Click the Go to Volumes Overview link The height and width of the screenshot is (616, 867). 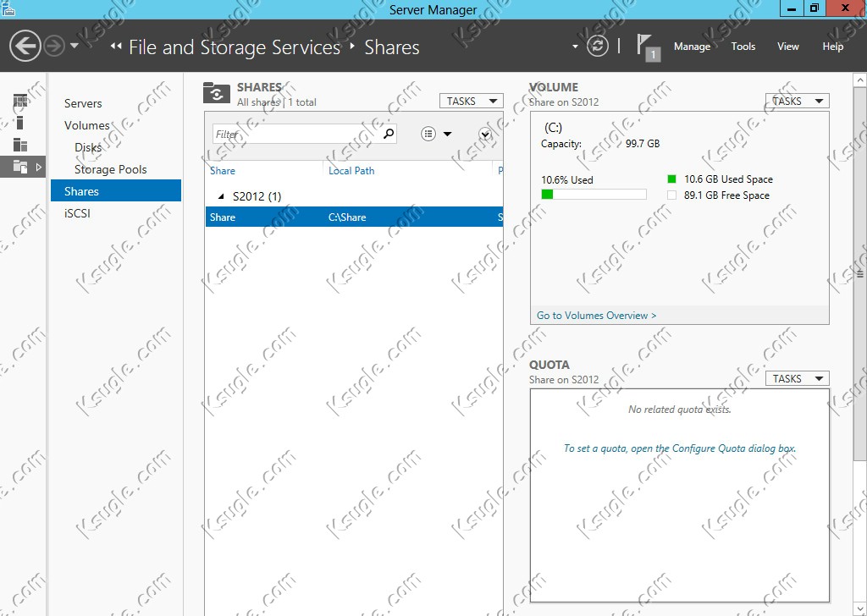coord(597,316)
